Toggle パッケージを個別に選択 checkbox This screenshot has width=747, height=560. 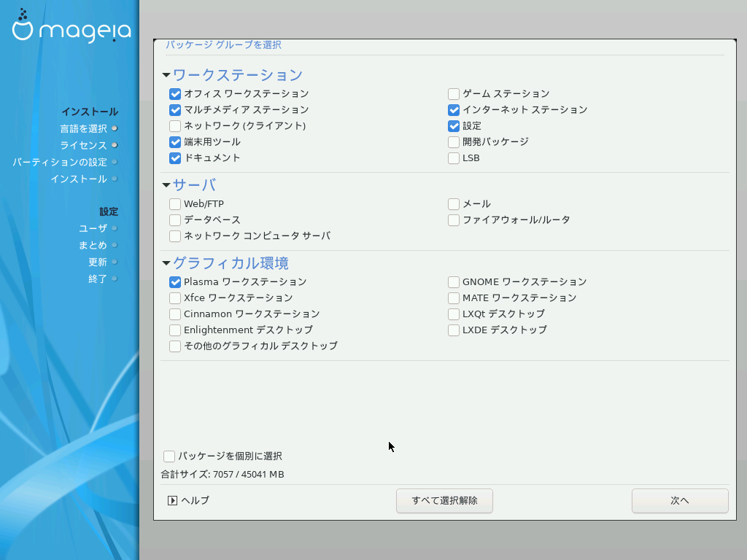click(x=169, y=456)
